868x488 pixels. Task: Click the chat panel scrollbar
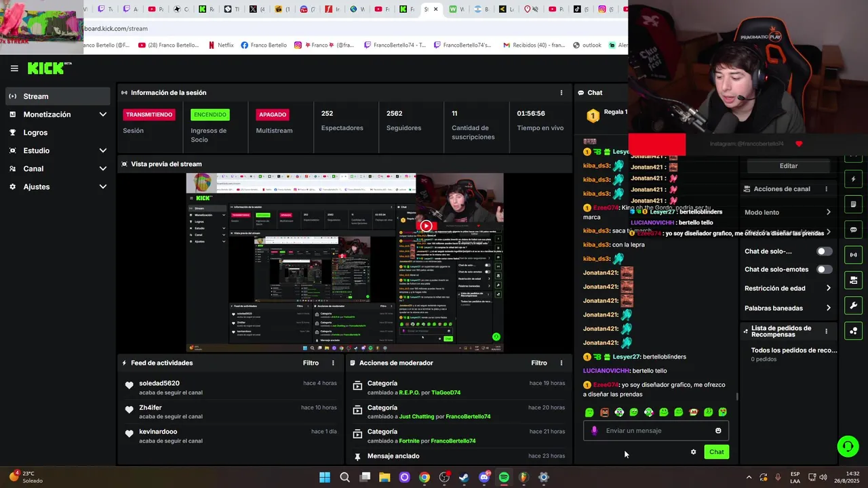point(736,396)
